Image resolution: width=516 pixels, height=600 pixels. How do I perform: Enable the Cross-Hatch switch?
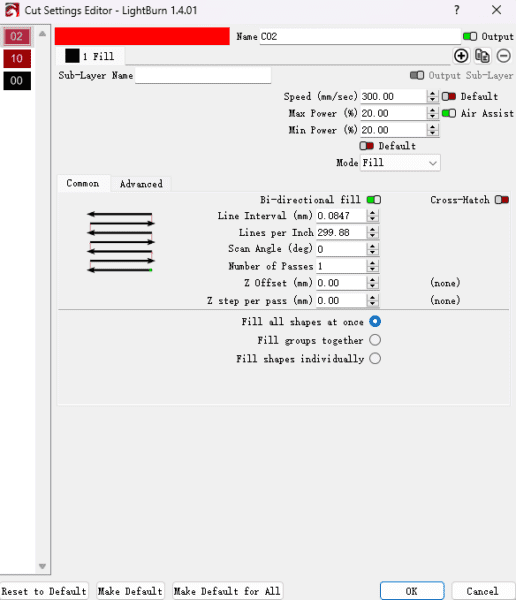(501, 200)
